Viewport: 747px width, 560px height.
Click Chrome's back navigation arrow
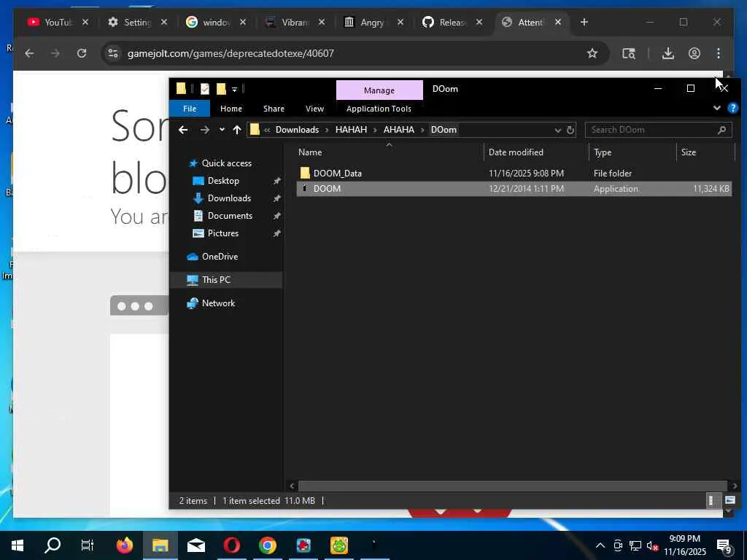pyautogui.click(x=29, y=53)
